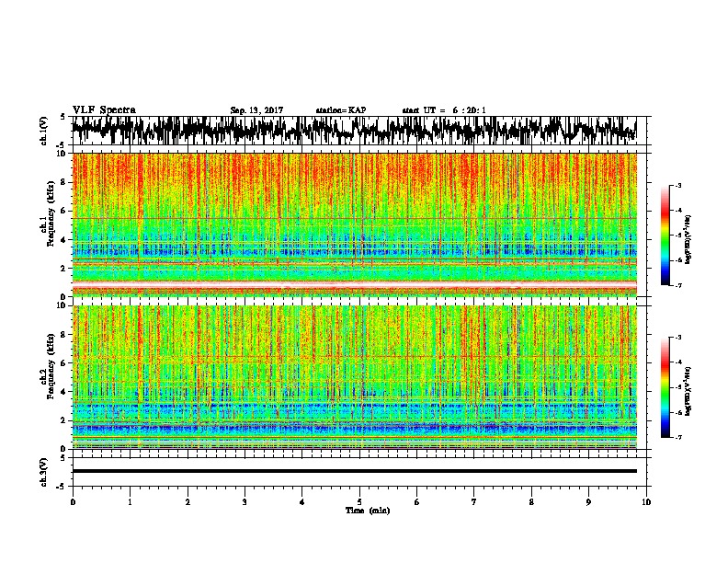Click the "VLF Spectra" title text
This screenshot has height=563, width=728.
(104, 110)
